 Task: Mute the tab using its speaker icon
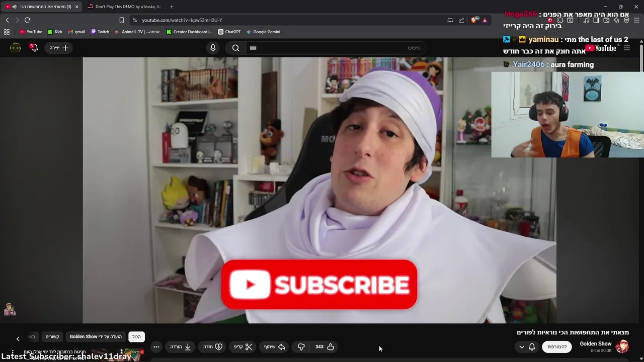(x=14, y=7)
